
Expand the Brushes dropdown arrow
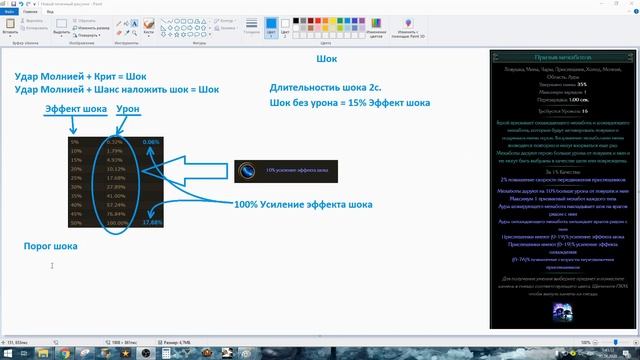click(149, 36)
